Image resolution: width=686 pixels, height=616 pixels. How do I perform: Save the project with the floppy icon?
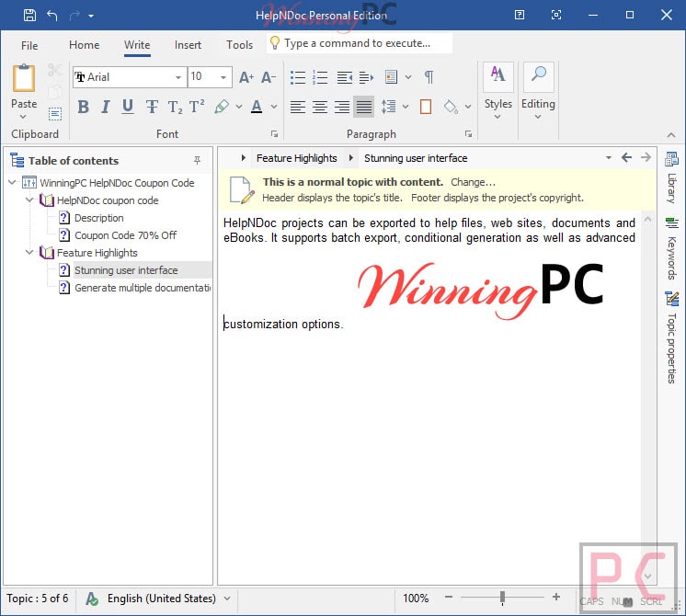point(29,16)
